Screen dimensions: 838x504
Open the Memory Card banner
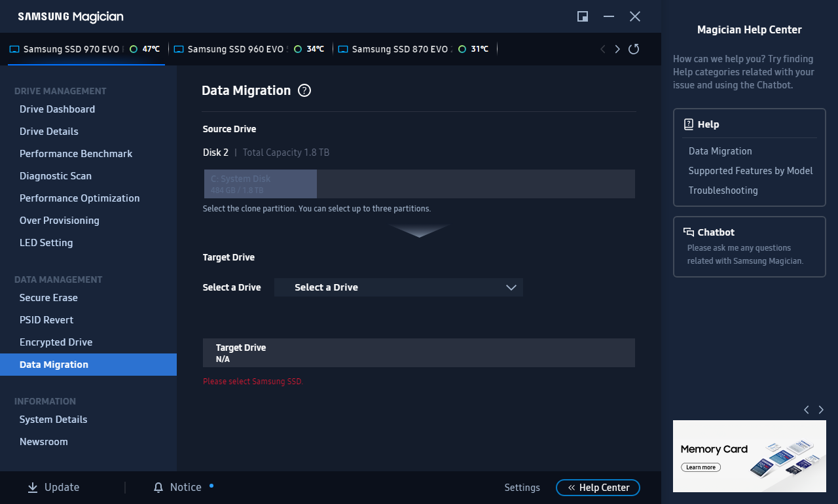750,456
